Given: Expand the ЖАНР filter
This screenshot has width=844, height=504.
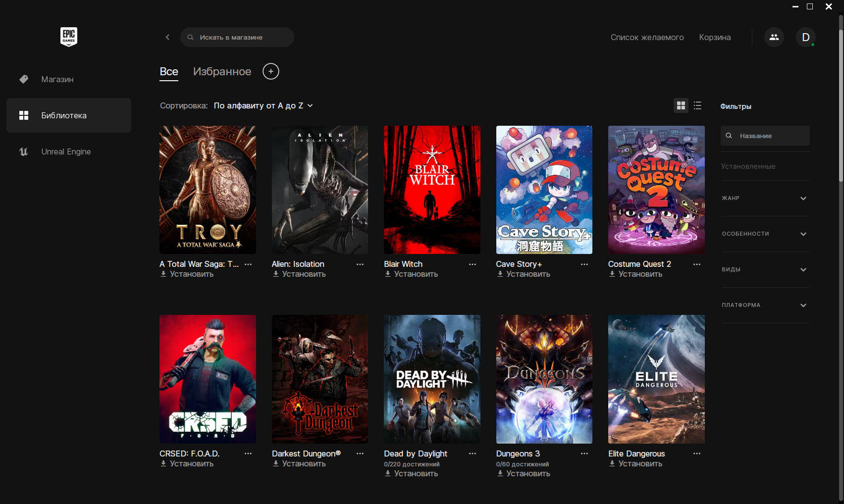Looking at the screenshot, I should click(x=765, y=198).
